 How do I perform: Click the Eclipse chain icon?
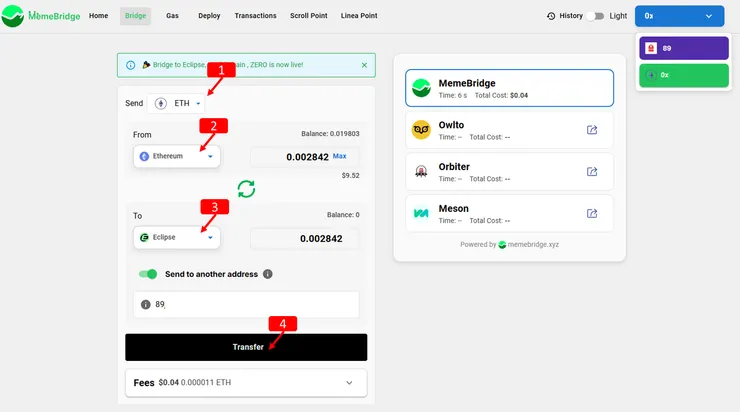tap(144, 237)
